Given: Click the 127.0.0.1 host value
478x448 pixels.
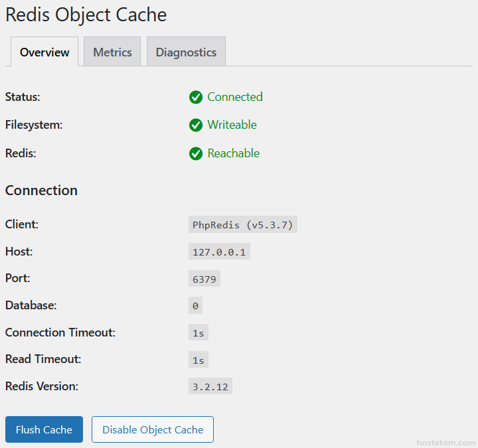Looking at the screenshot, I should [x=219, y=252].
